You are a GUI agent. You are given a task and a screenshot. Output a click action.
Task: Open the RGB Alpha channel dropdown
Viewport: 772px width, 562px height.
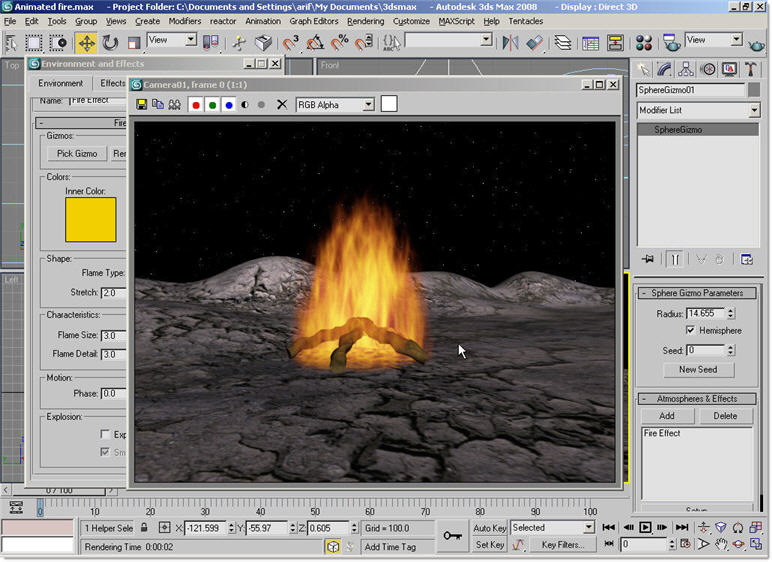tap(335, 104)
